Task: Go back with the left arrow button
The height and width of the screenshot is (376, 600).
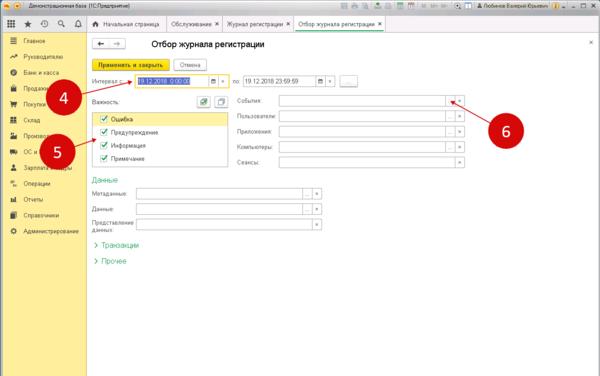Action: [101, 44]
